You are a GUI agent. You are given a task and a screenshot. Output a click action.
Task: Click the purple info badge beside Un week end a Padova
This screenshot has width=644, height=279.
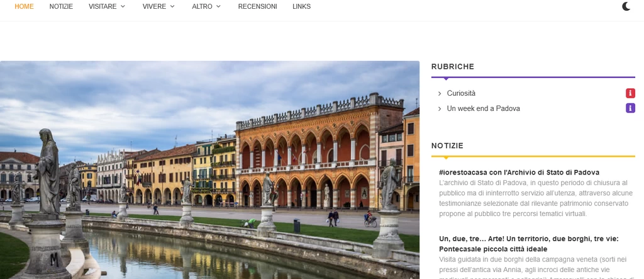630,108
